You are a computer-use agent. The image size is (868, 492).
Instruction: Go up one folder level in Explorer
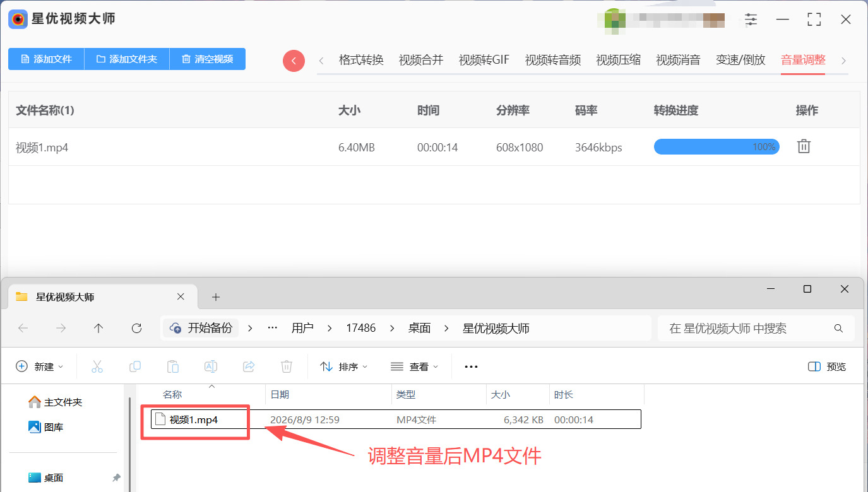pyautogui.click(x=98, y=328)
